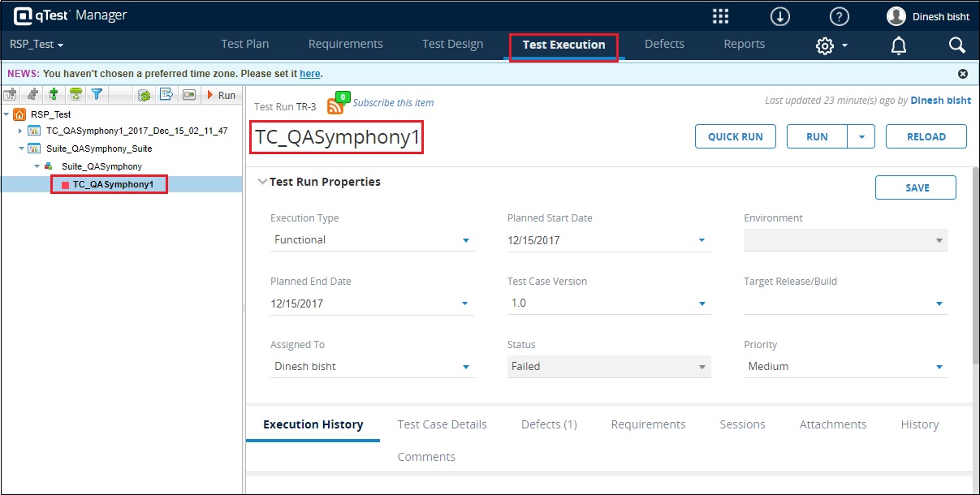
Task: Click the QUICK RUN button
Action: pyautogui.click(x=736, y=137)
